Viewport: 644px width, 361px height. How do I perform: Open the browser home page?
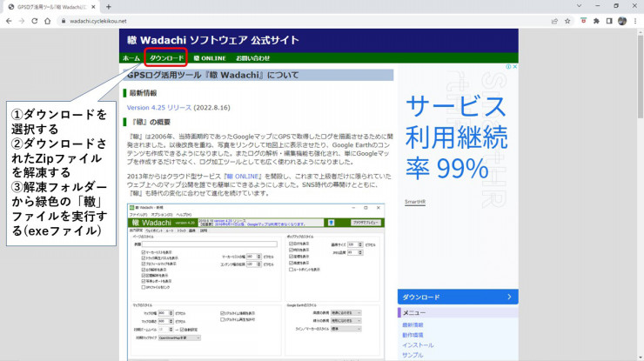tap(48, 21)
